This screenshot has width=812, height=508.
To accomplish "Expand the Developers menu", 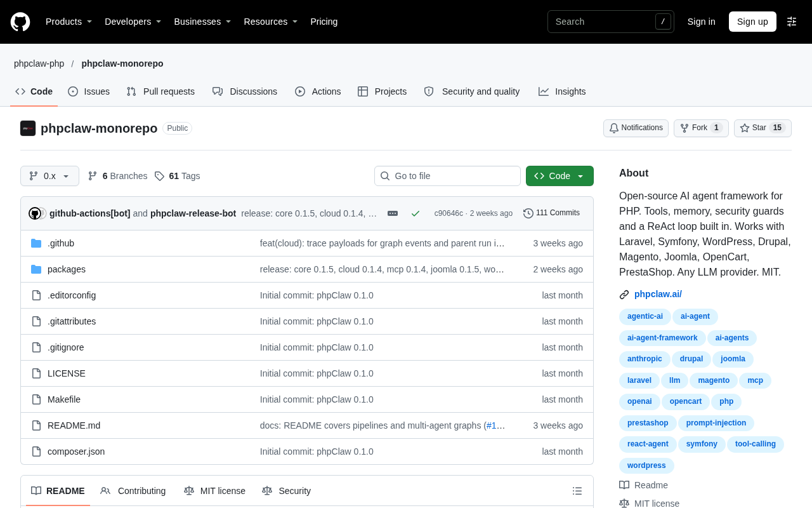I will pos(133,22).
